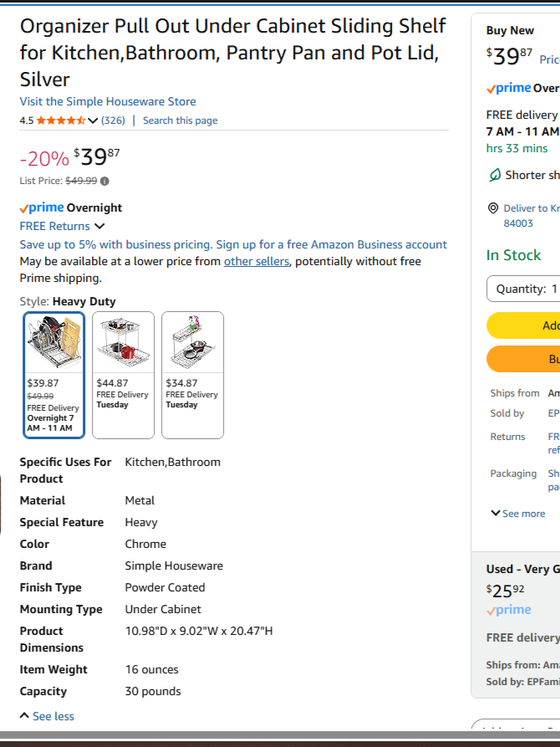Click the List Price info icon

point(104,181)
